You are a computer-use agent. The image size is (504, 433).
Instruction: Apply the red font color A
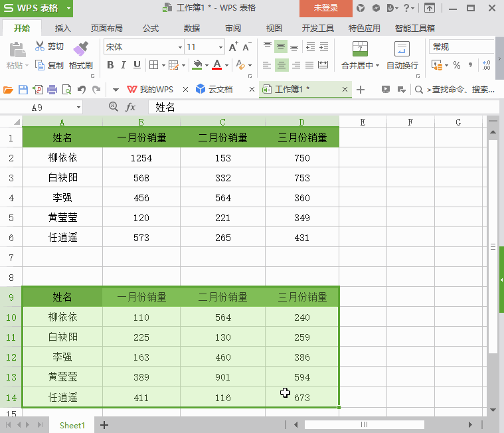[217, 65]
